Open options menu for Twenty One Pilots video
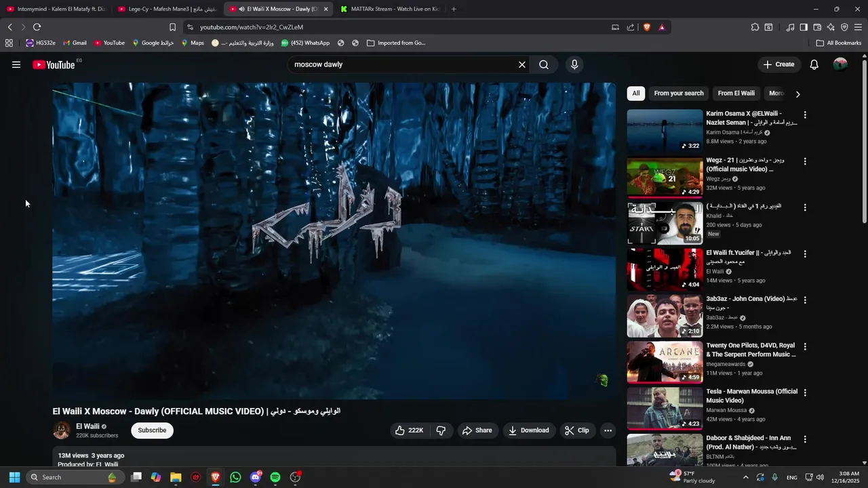The width and height of the screenshot is (868, 488). [x=805, y=346]
